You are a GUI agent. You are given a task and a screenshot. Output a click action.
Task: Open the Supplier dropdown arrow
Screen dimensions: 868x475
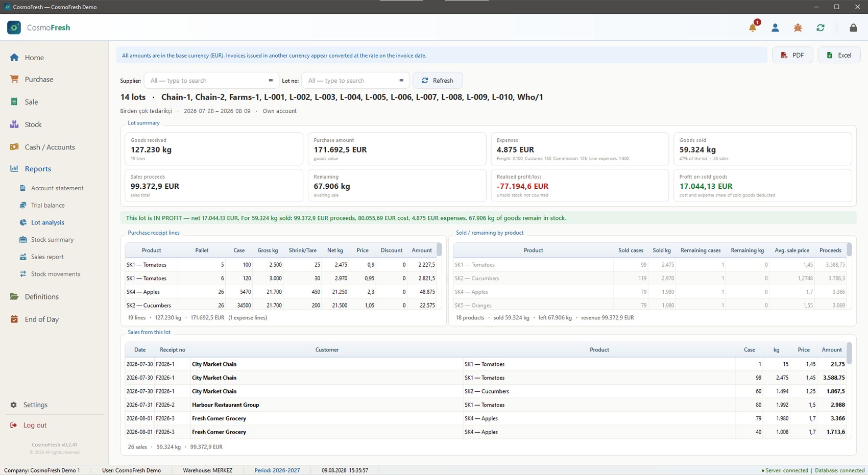271,81
